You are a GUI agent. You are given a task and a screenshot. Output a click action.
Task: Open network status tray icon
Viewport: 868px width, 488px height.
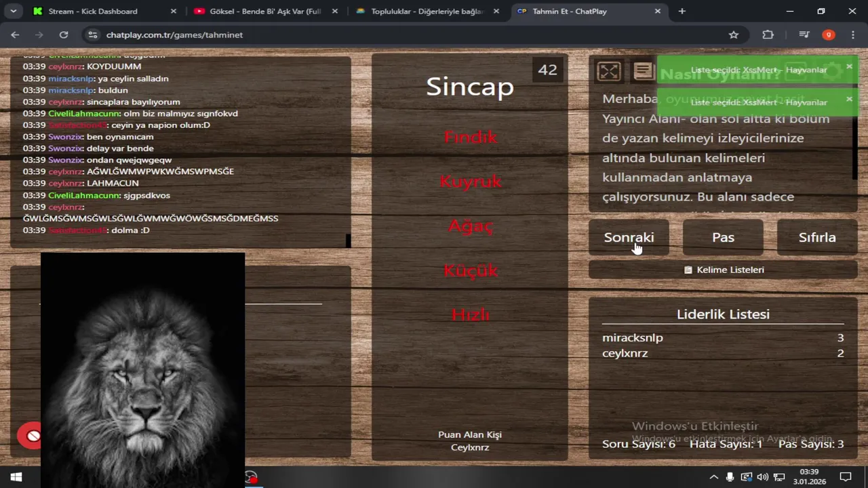(780, 477)
